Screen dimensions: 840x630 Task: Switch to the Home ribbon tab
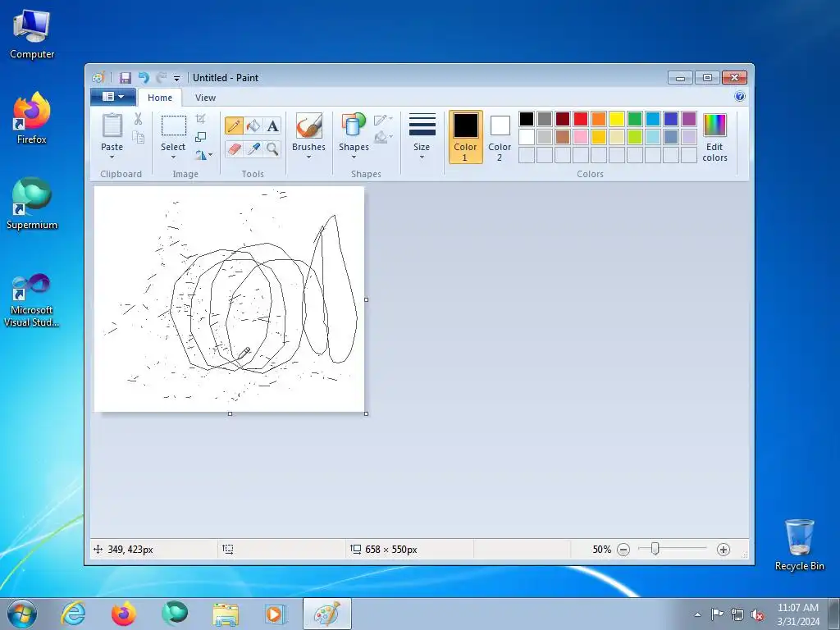160,98
